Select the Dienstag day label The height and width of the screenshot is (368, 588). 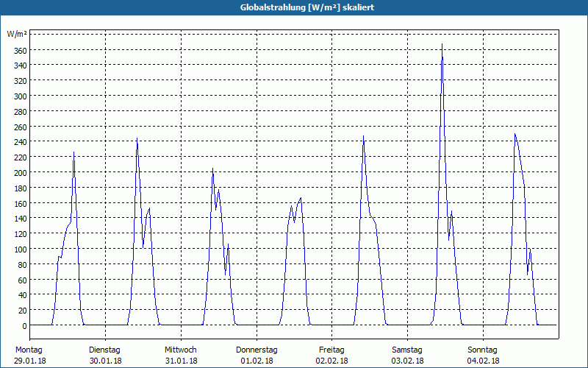point(104,350)
